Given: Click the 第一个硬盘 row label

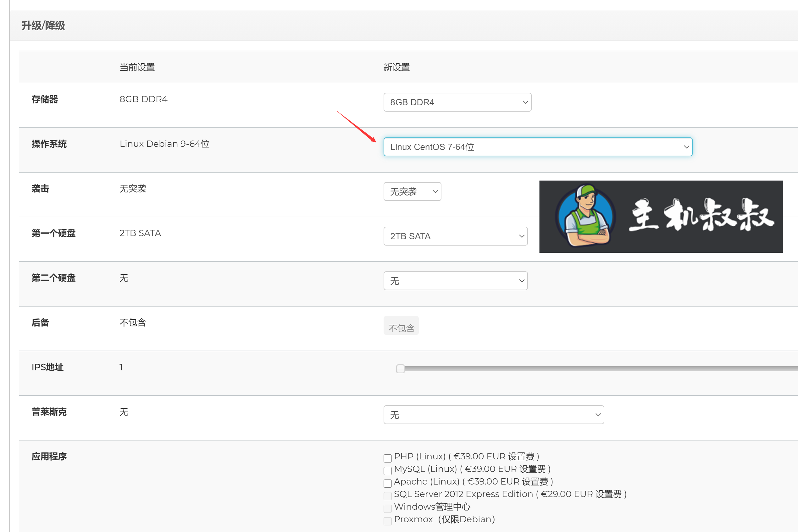Looking at the screenshot, I should coord(53,233).
